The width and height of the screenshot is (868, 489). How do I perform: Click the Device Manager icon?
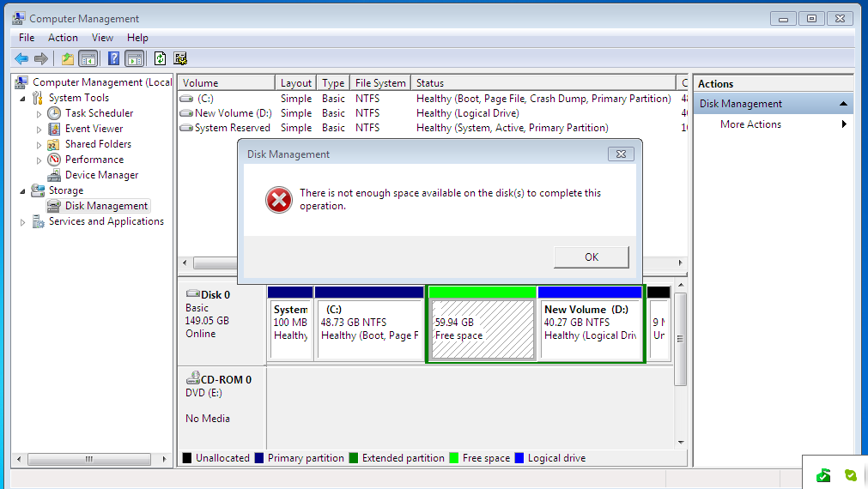[x=54, y=175]
